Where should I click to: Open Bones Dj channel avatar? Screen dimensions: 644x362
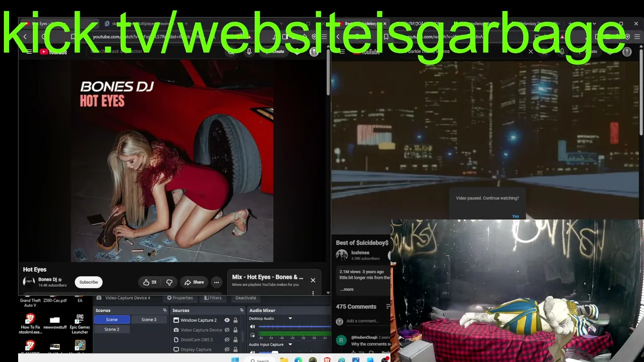pyautogui.click(x=29, y=282)
